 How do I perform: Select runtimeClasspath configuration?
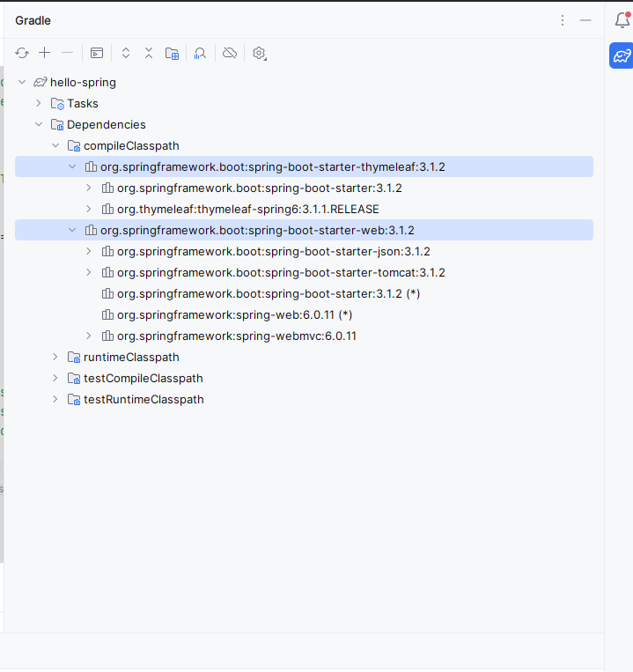pyautogui.click(x=304, y=357)
